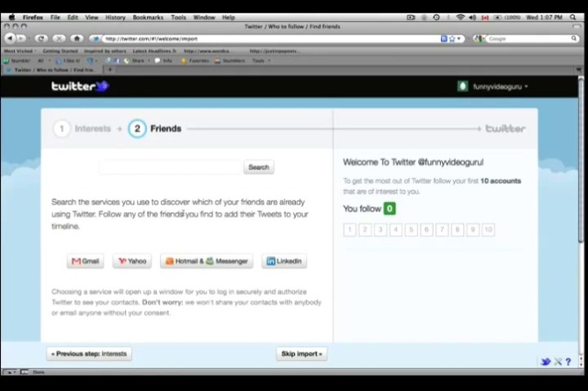The height and width of the screenshot is (391, 588).
Task: Click the magnifier in the Google search box
Action: [573, 39]
